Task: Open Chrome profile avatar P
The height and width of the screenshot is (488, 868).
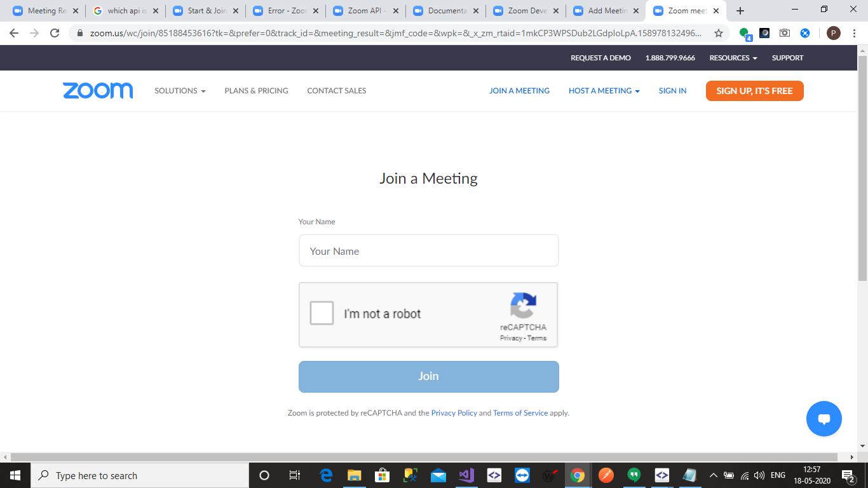Action: click(x=833, y=33)
